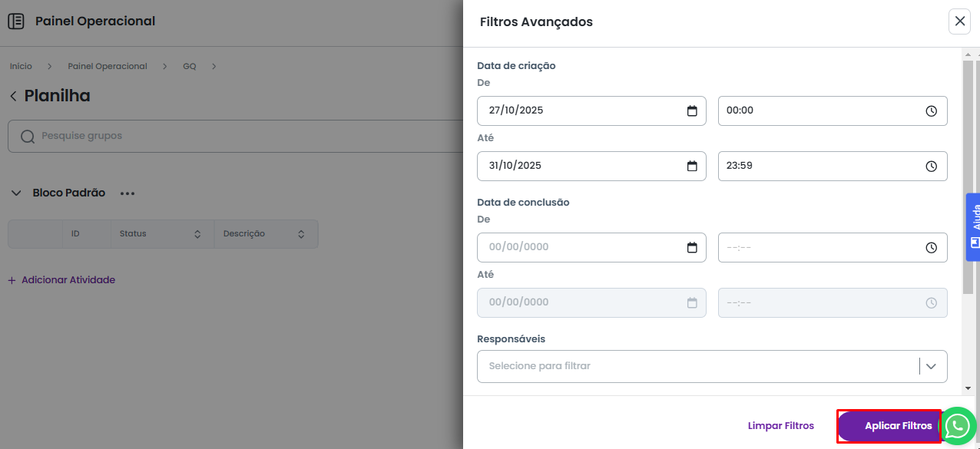Sort by the Descrição column arrows
This screenshot has width=980, height=449.
point(301,234)
